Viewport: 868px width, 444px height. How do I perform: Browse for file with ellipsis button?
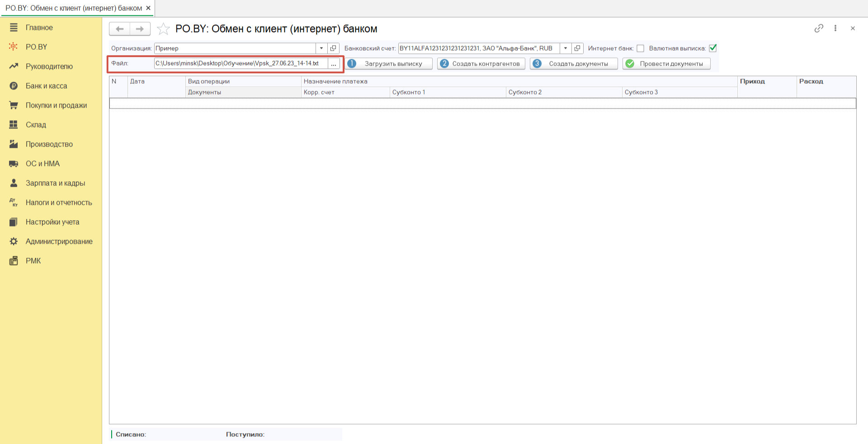(x=334, y=64)
